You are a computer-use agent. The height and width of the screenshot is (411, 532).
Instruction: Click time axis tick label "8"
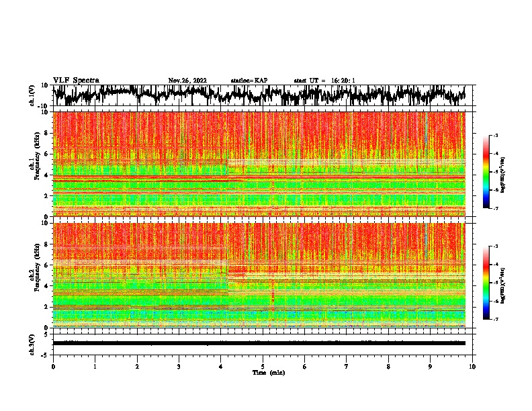click(388, 367)
